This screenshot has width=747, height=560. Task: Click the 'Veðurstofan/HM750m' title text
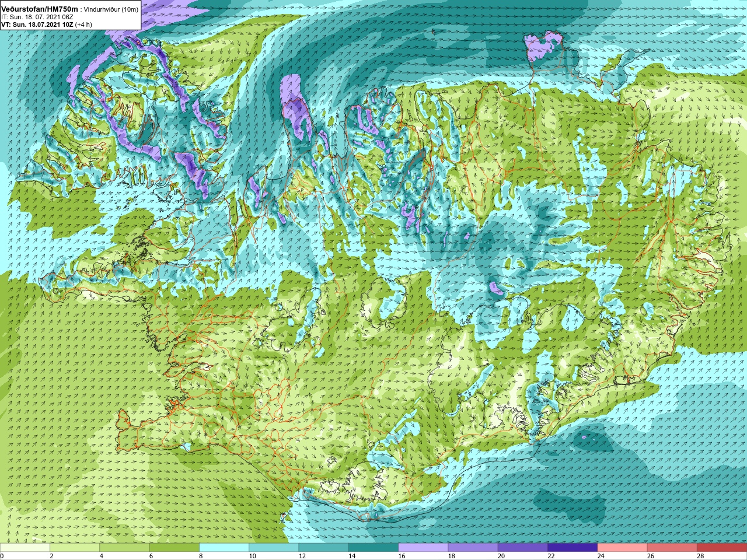(40, 9)
